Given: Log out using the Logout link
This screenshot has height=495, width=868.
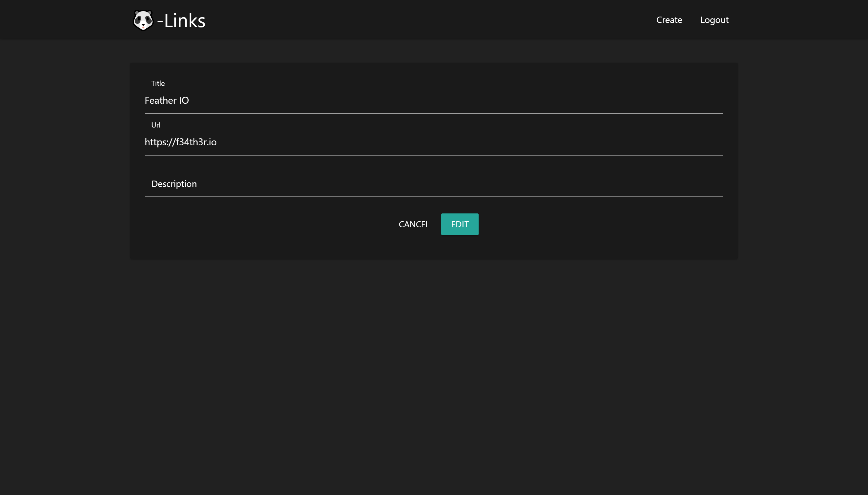Looking at the screenshot, I should pyautogui.click(x=714, y=20).
